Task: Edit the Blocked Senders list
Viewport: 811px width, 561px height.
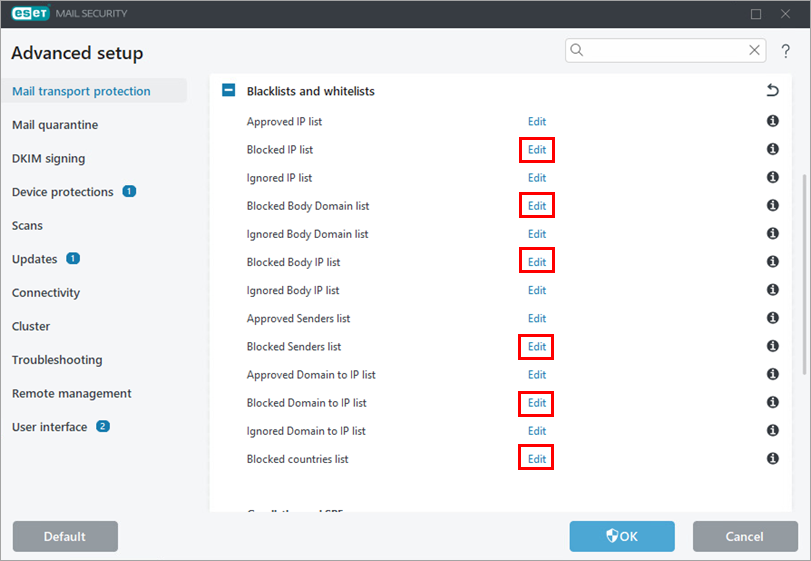Action: pyautogui.click(x=537, y=346)
